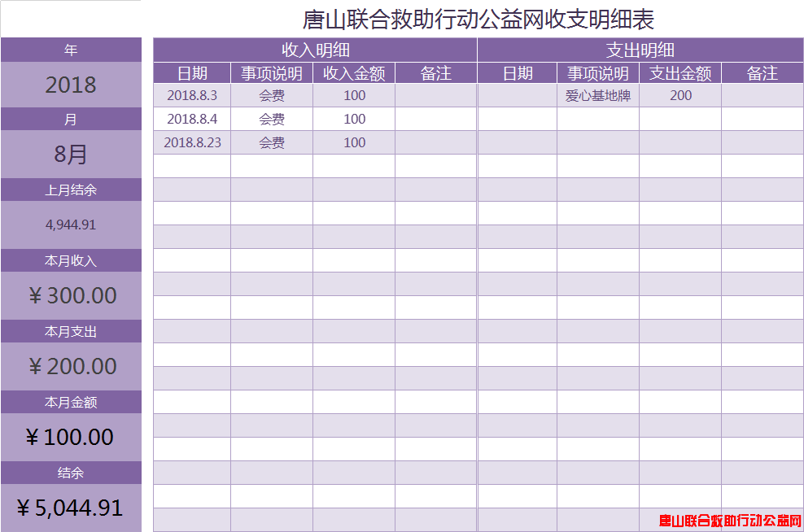Select the title 唐山联合救助行动公益网收支明细表
The height and width of the screenshot is (532, 804).
[478, 20]
